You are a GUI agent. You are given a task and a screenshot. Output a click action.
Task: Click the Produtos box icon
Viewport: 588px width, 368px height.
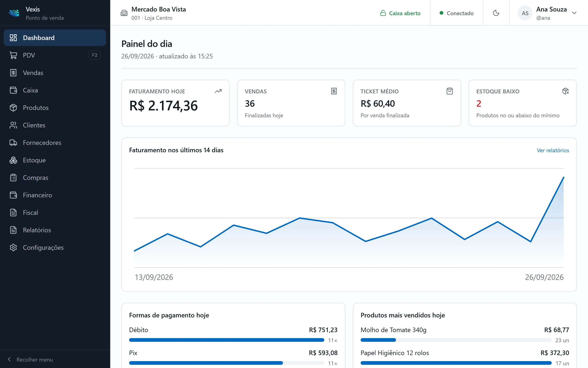[13, 108]
